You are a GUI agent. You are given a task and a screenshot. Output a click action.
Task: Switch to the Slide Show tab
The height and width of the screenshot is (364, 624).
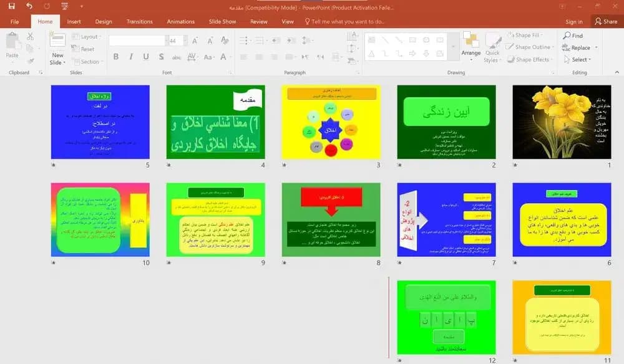tap(223, 21)
